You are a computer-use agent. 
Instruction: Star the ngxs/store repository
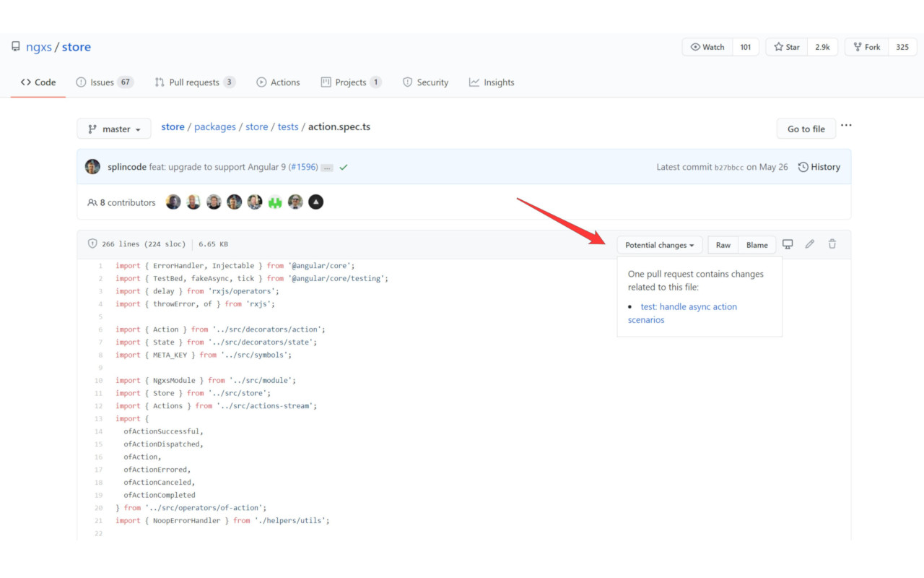click(785, 46)
